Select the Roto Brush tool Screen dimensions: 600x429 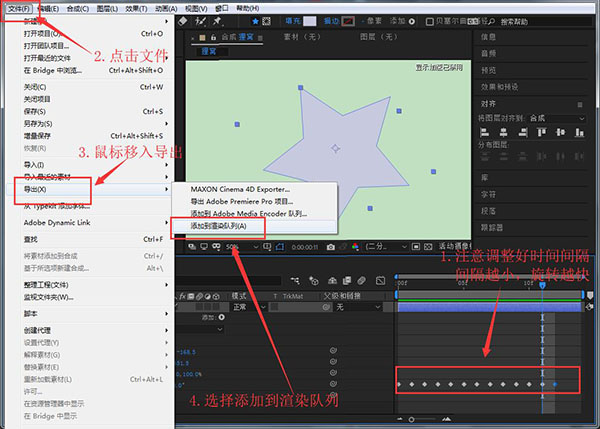point(201,21)
